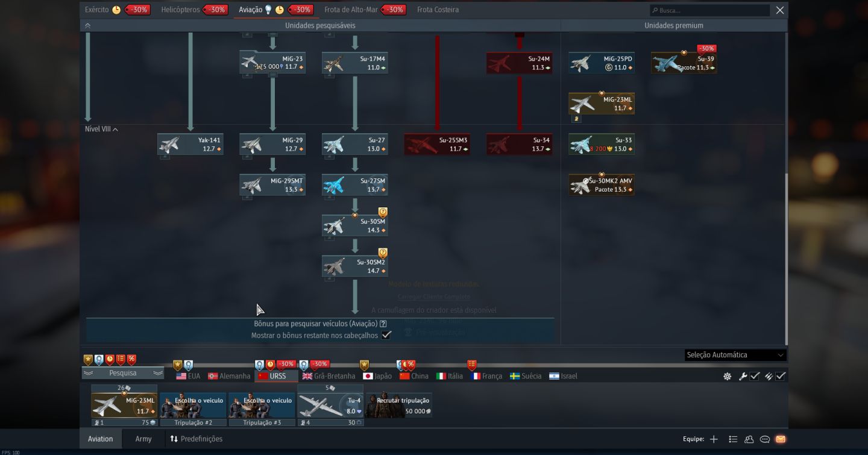Open the Frota Costeira tab
The image size is (868, 455).
(438, 10)
